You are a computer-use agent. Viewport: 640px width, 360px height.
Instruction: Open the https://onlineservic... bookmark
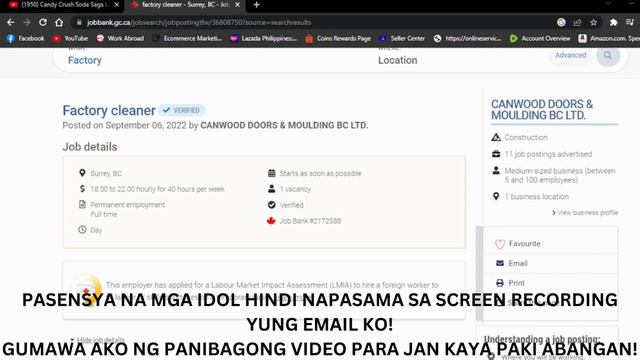(x=468, y=38)
